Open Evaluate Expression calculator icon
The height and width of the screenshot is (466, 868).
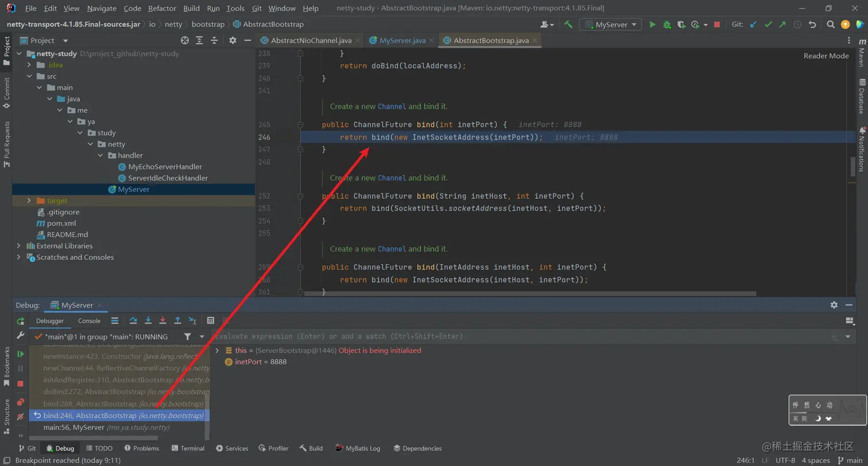(x=211, y=321)
